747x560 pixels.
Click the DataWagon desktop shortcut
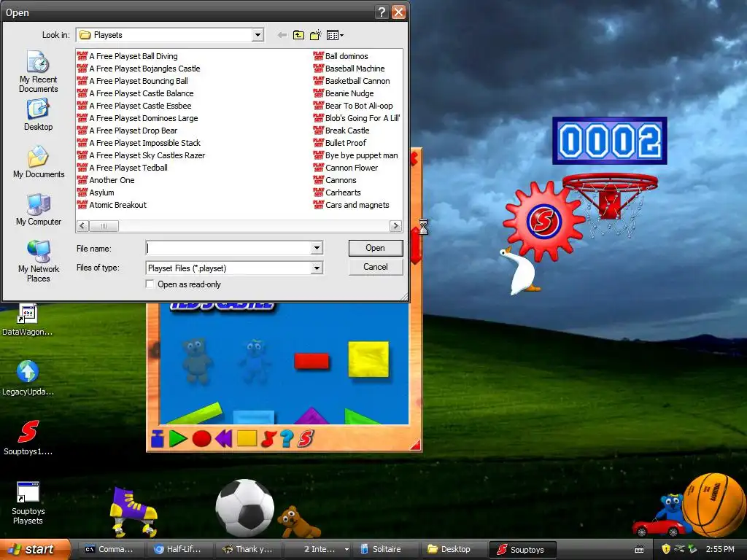click(x=28, y=320)
